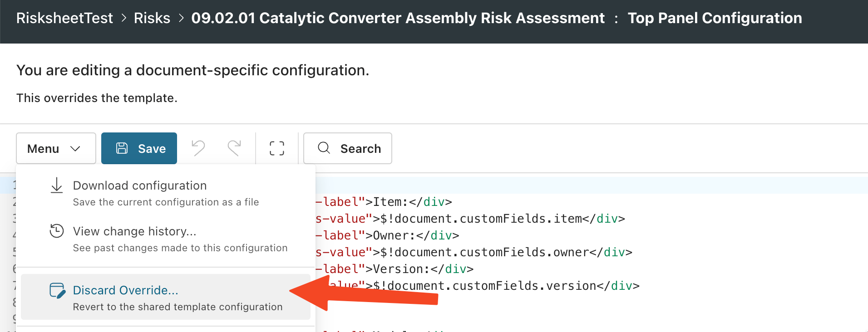The image size is (868, 332).
Task: Click the undo arrow icon
Action: (198, 148)
